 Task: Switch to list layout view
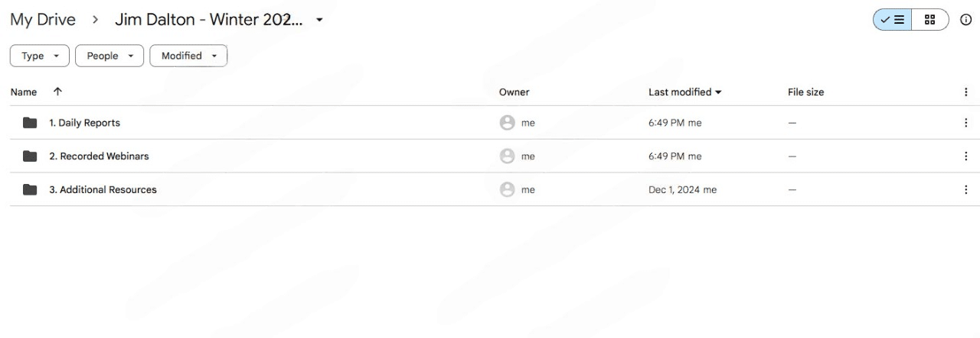coord(893,21)
